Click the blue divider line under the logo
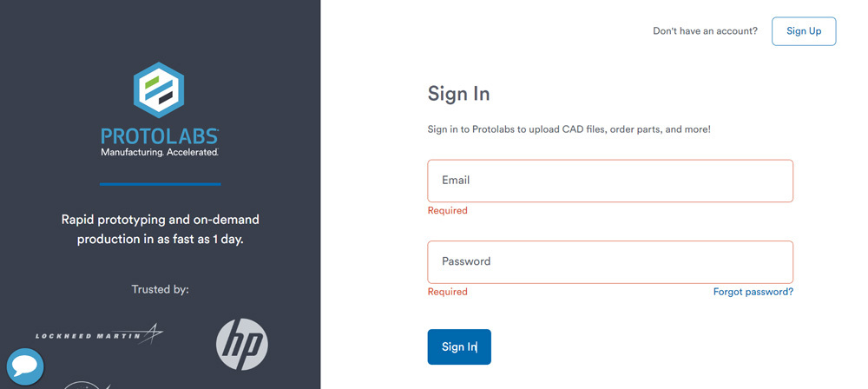 [160, 184]
